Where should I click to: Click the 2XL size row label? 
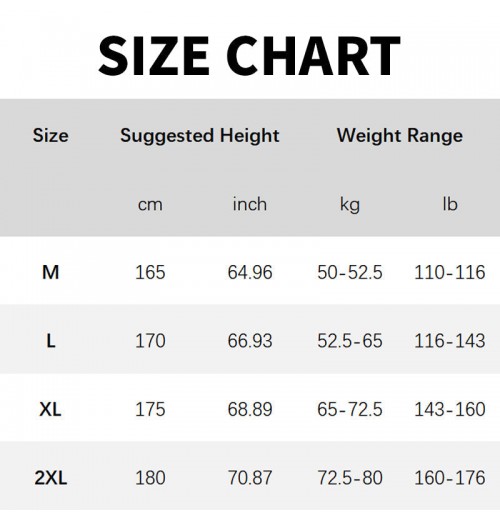point(51,478)
